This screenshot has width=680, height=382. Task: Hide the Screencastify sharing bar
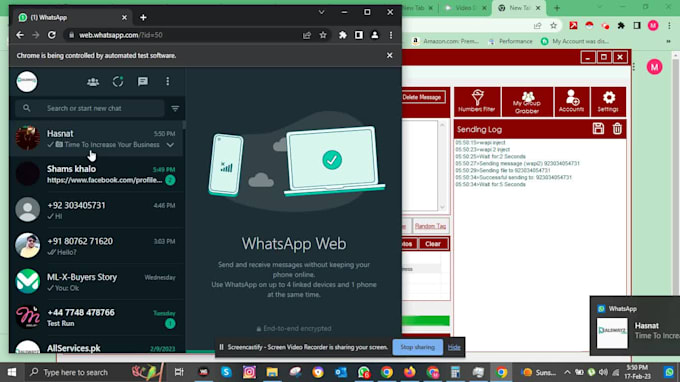click(454, 347)
